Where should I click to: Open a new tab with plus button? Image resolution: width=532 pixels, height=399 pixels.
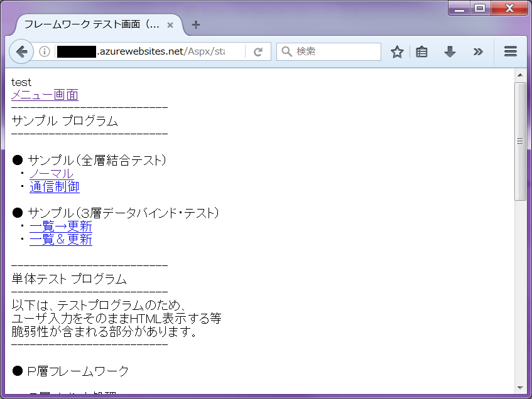coord(196,24)
